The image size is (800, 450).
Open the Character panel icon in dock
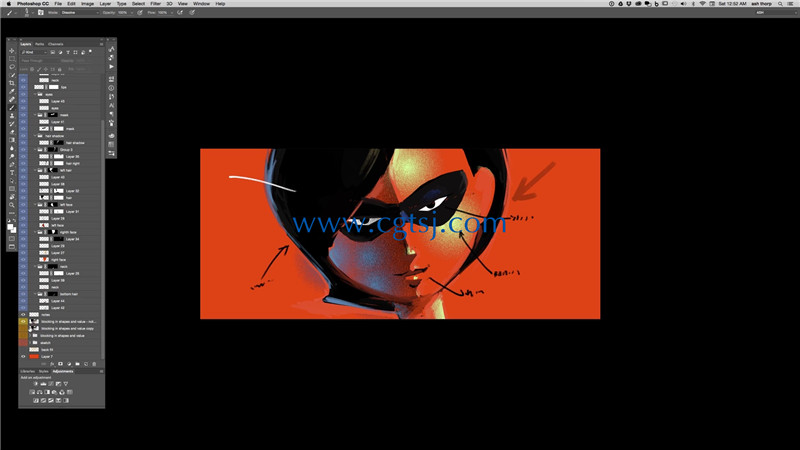point(111,105)
